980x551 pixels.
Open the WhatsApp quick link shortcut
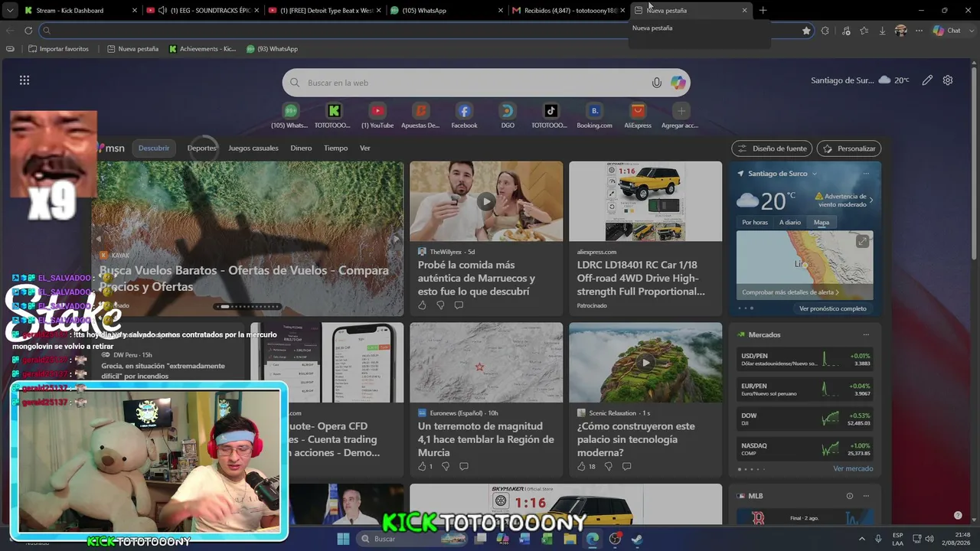[290, 116]
